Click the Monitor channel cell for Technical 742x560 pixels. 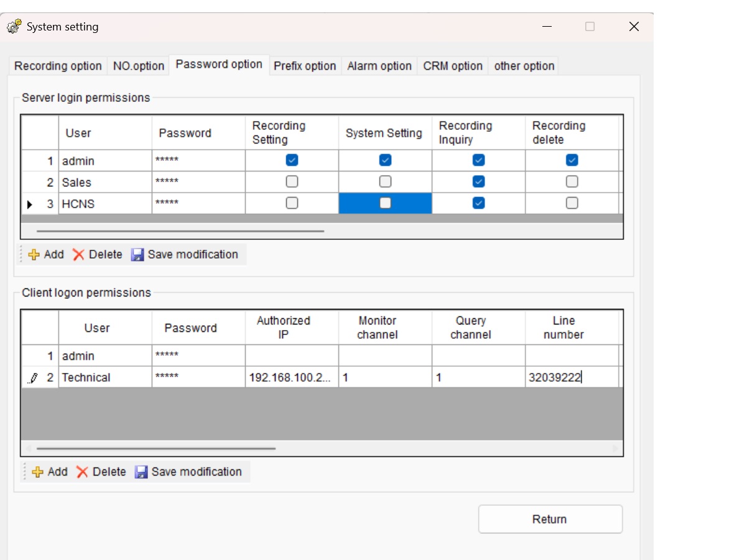tap(385, 377)
